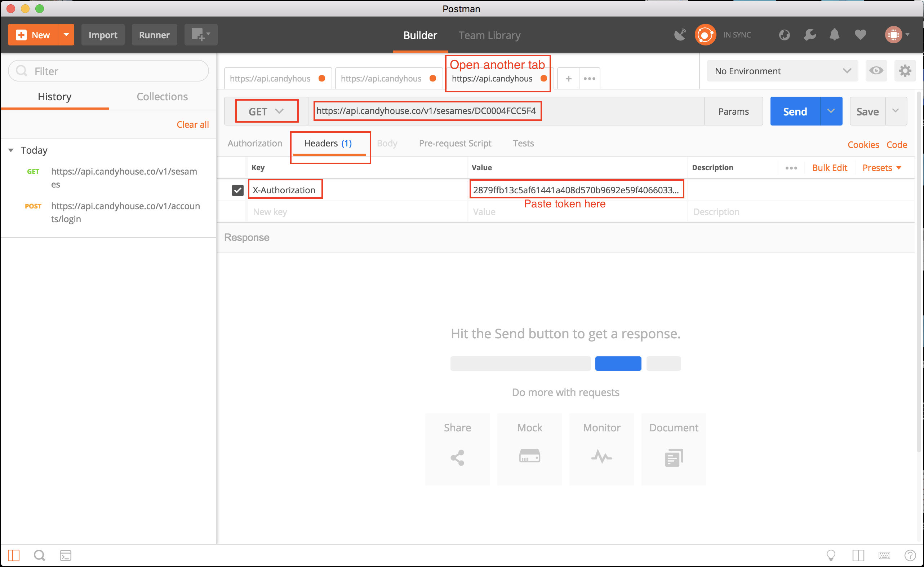Switch to History tab in sidebar

pyautogui.click(x=54, y=97)
